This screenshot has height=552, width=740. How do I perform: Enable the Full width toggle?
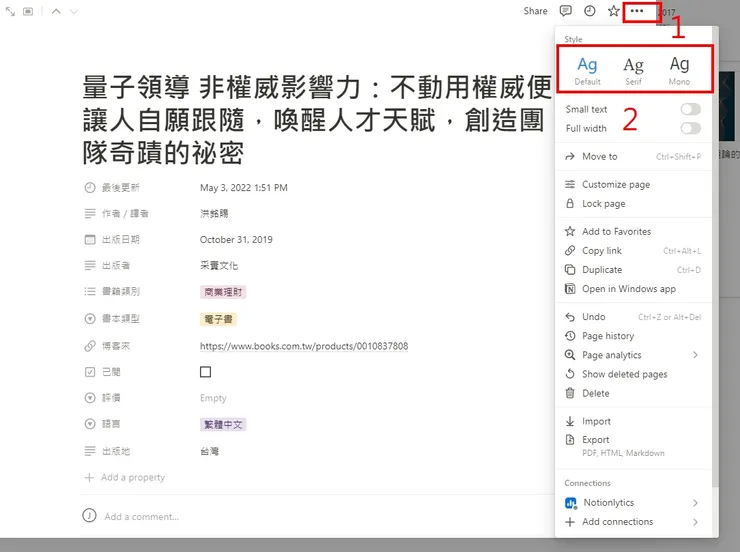click(x=690, y=128)
